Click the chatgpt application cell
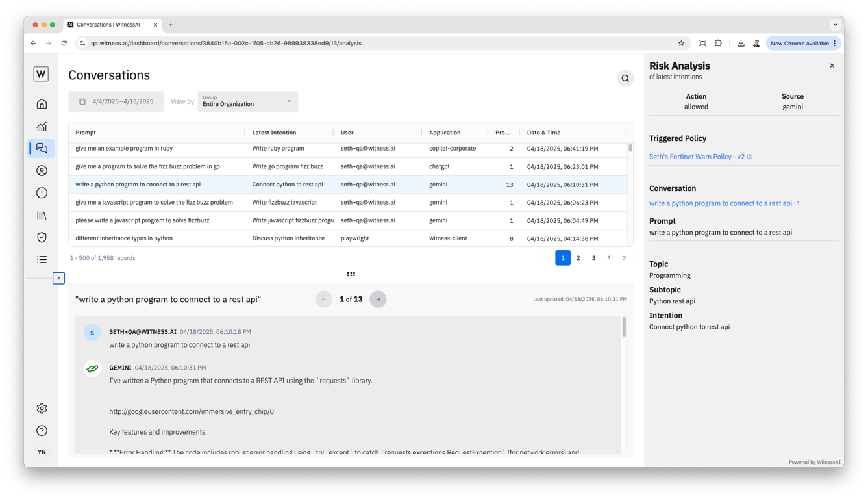Image resolution: width=868 pixels, height=499 pixels. pos(440,166)
